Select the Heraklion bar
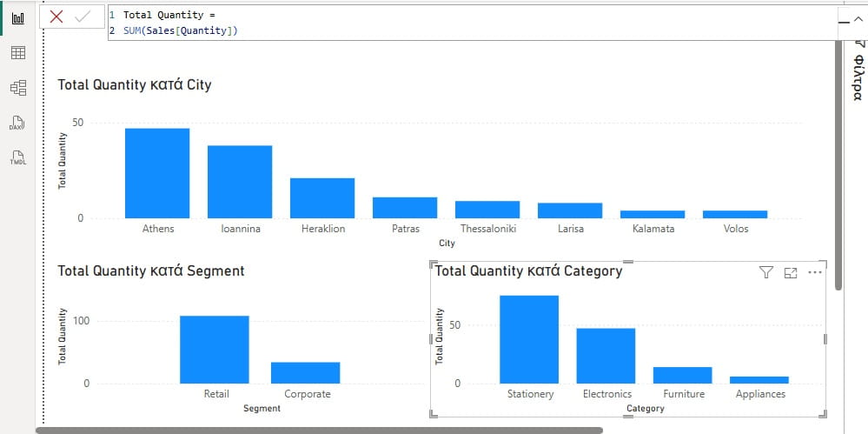The image size is (868, 434). 322,198
